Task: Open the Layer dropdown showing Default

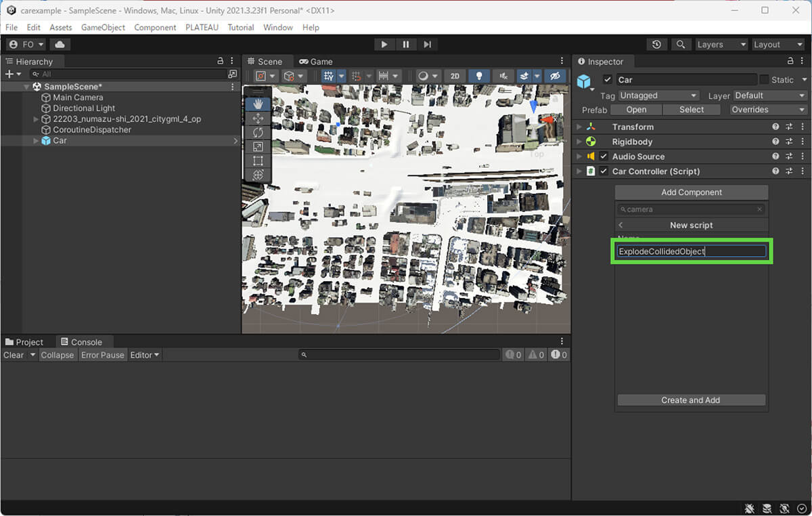Action: 769,95
